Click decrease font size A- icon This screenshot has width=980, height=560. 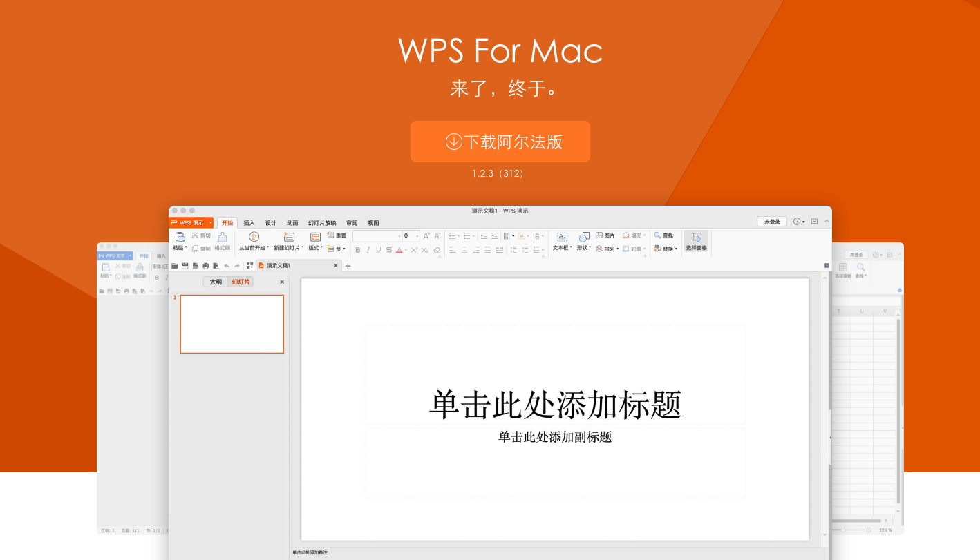(437, 236)
